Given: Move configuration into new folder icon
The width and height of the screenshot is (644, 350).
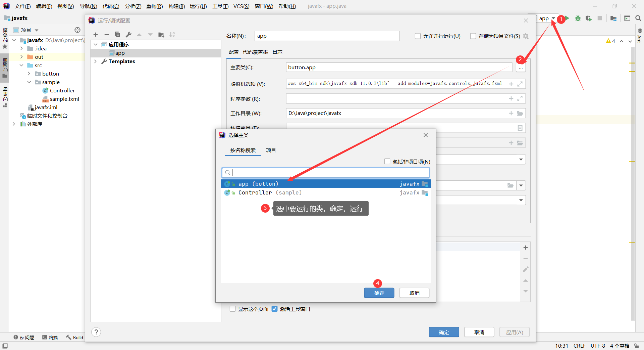Looking at the screenshot, I should (x=161, y=35).
